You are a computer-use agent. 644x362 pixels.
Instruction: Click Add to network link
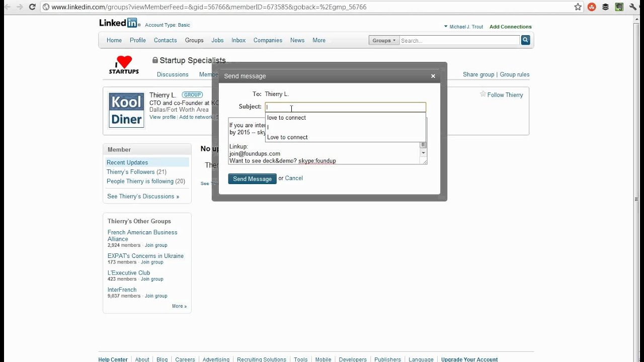click(x=196, y=117)
